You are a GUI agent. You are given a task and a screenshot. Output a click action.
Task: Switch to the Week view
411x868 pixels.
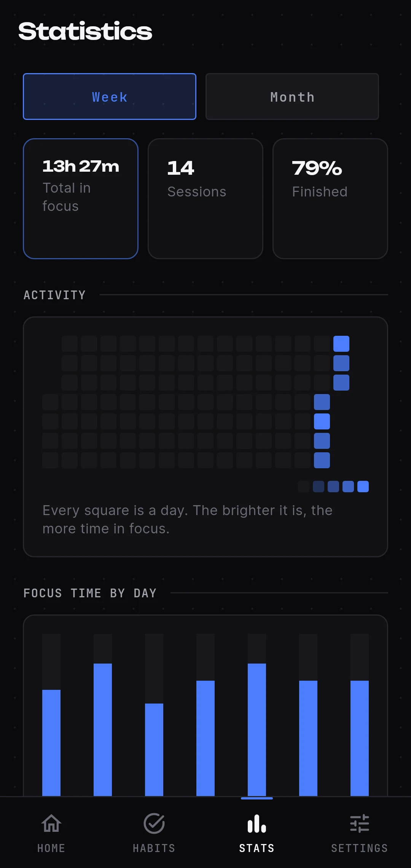(110, 97)
